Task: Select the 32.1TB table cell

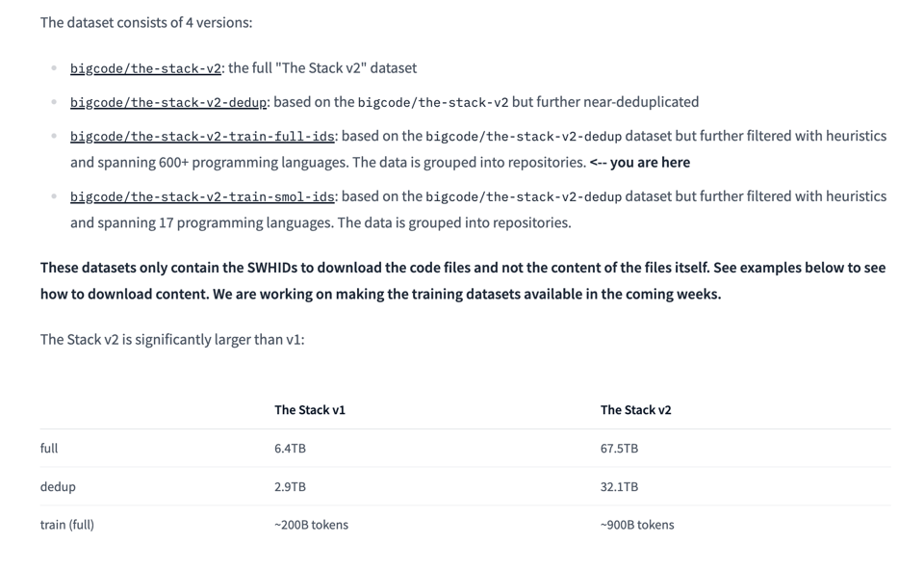Action: [x=619, y=487]
